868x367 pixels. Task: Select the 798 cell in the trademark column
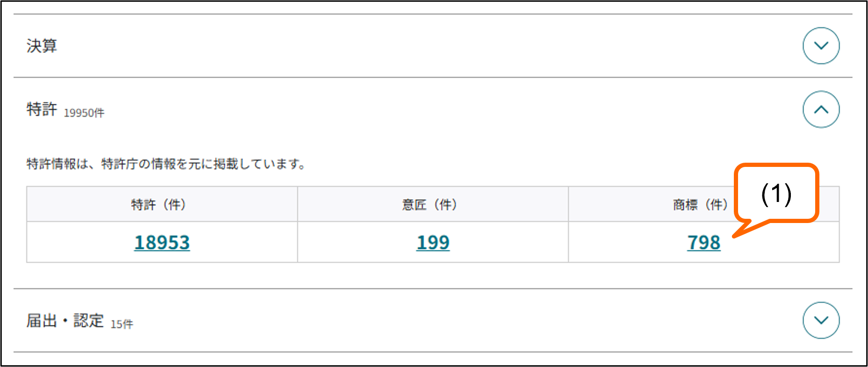[703, 242]
